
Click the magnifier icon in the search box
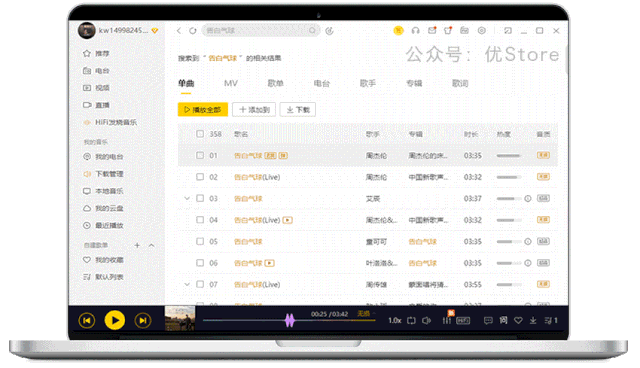point(312,31)
